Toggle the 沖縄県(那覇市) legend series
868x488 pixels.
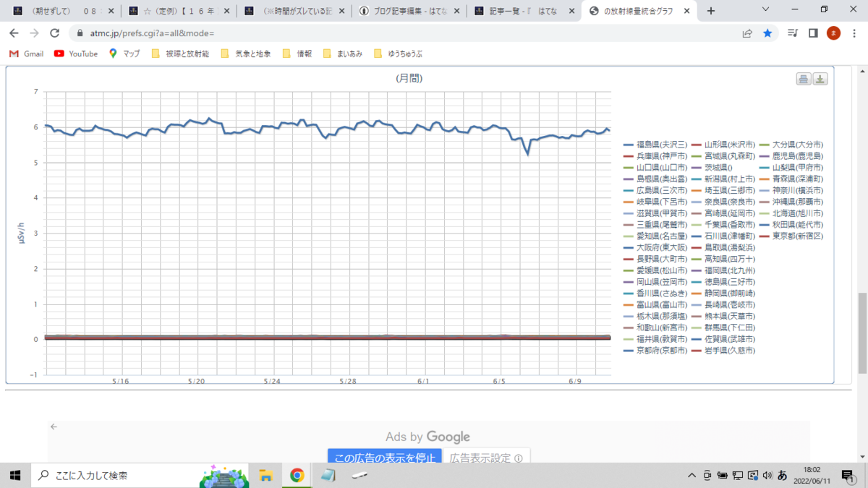pyautogui.click(x=791, y=202)
